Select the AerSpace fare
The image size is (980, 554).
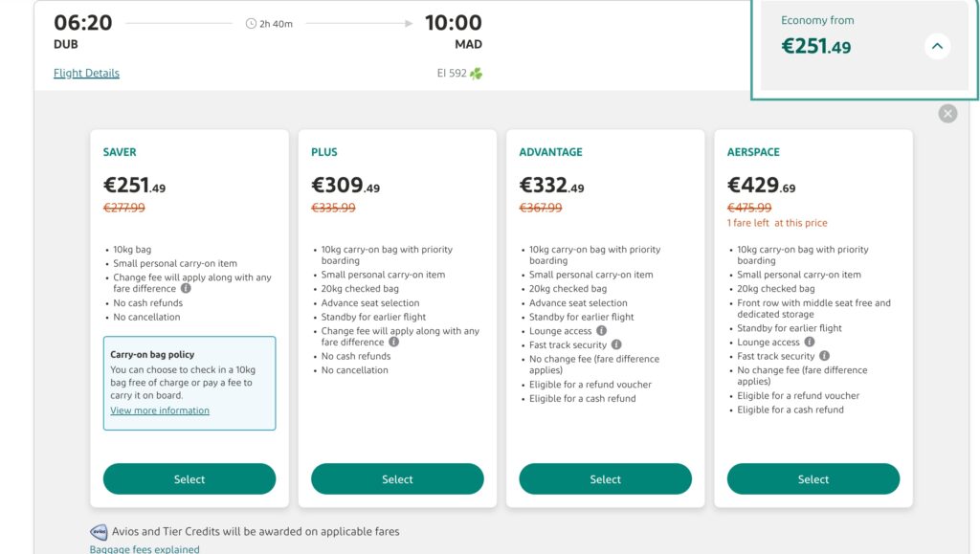(x=813, y=479)
